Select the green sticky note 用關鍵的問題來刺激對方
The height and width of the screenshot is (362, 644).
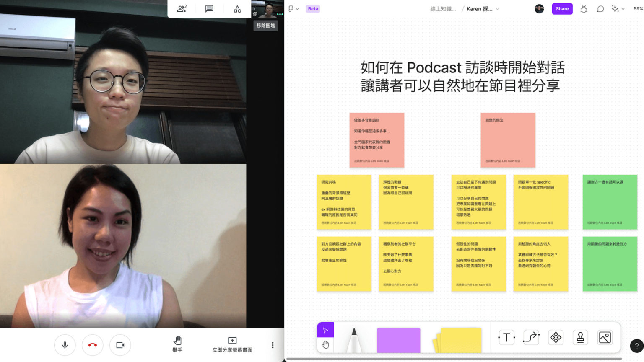click(610, 264)
